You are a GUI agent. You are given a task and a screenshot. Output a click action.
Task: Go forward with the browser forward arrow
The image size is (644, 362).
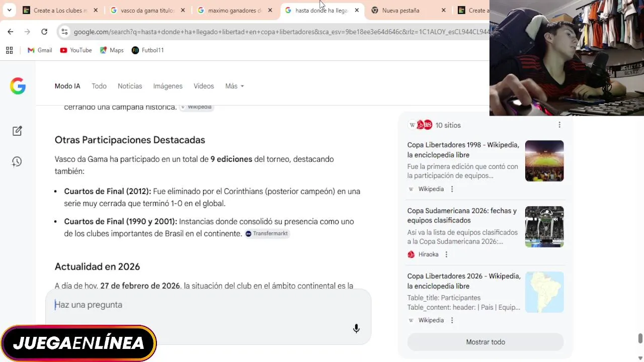tap(27, 32)
